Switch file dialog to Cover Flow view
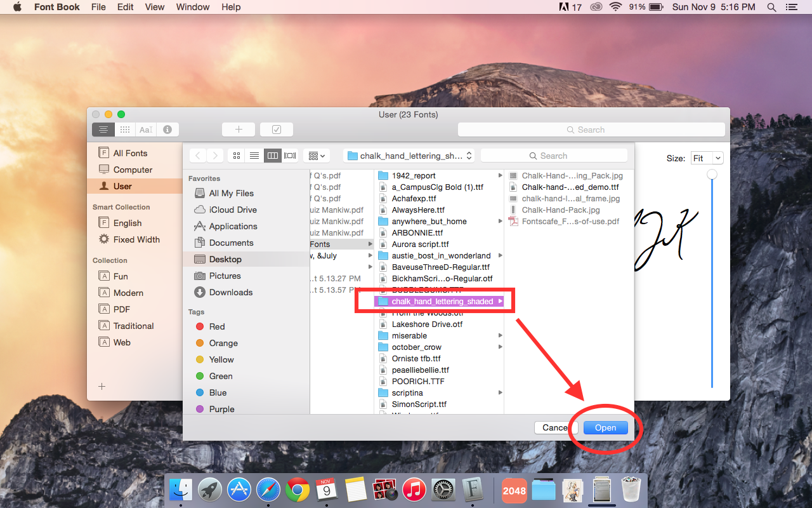Screen dimensions: 812x508 290,156
